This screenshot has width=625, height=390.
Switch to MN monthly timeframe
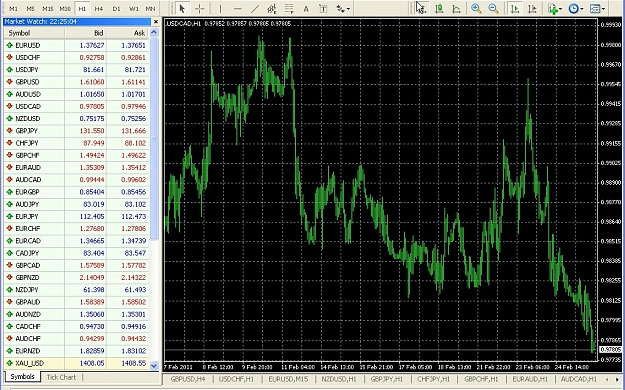click(x=150, y=8)
